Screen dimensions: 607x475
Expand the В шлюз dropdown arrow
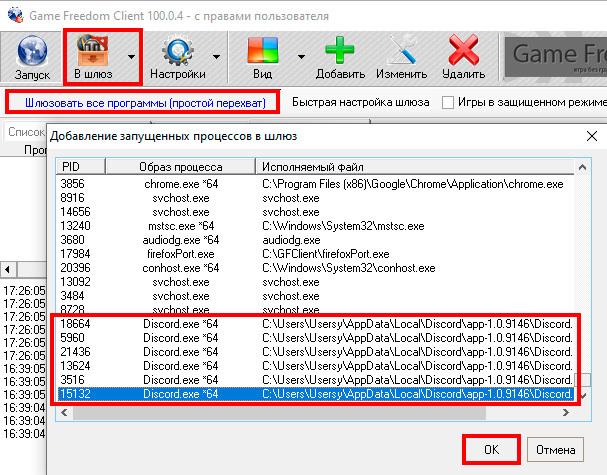132,57
